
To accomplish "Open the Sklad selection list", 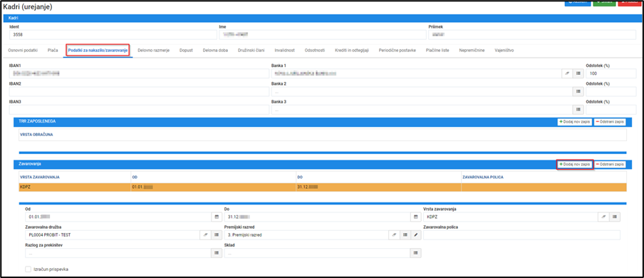I will coord(415,253).
